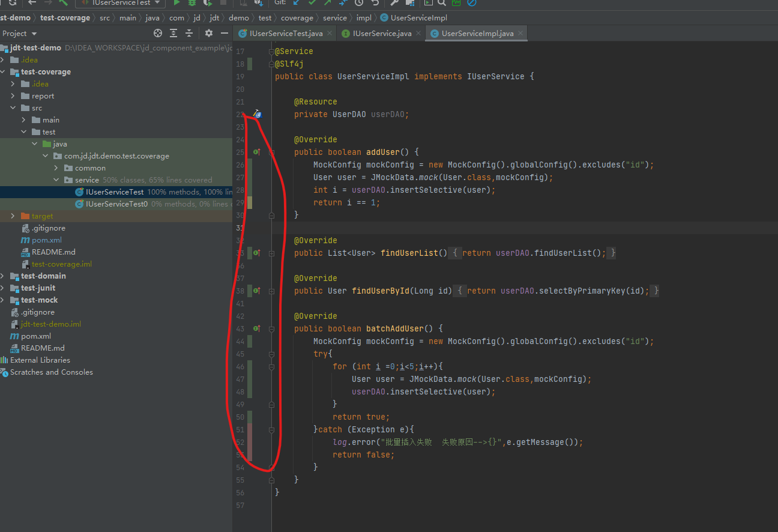Fold the batchAddUser method
This screenshot has height=532, width=778.
tap(272, 329)
